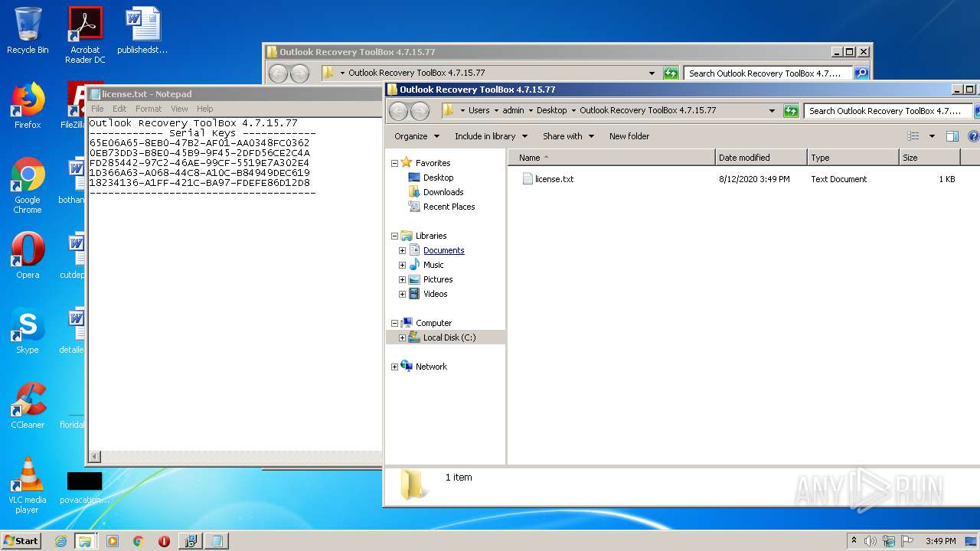Screen dimensions: 980x551
Task: Sort by the Type column header
Action: coord(853,158)
